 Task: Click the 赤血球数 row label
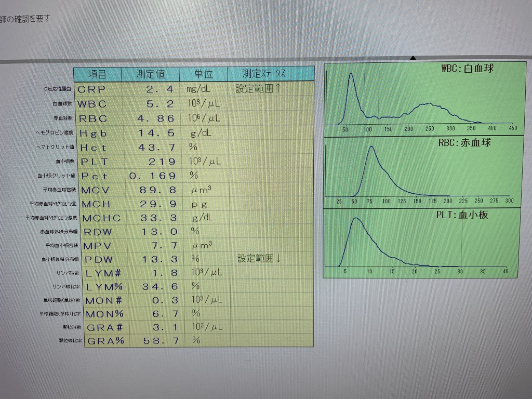[63, 118]
